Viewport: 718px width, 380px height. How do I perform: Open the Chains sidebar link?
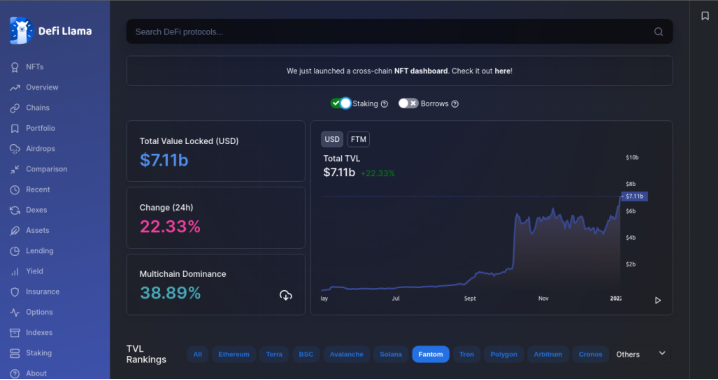(38, 108)
